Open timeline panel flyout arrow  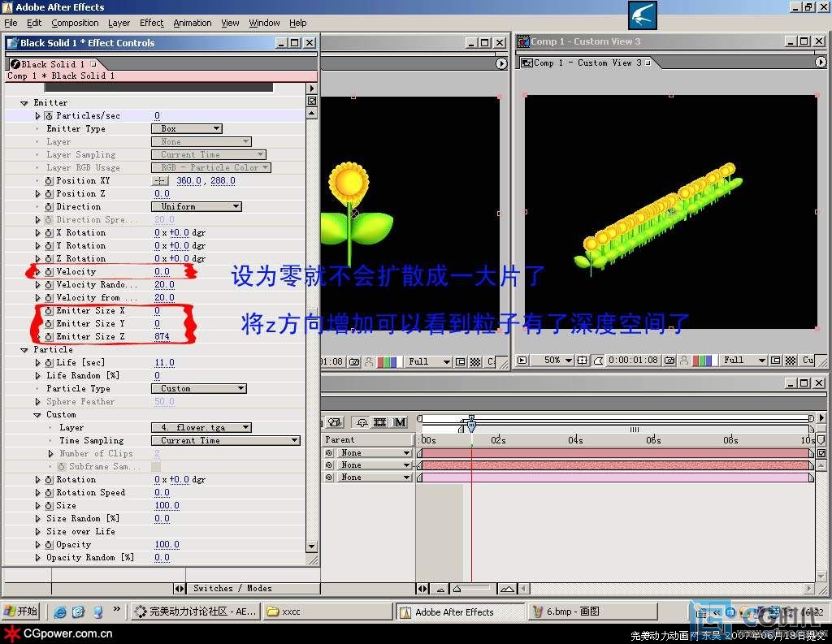point(821,418)
